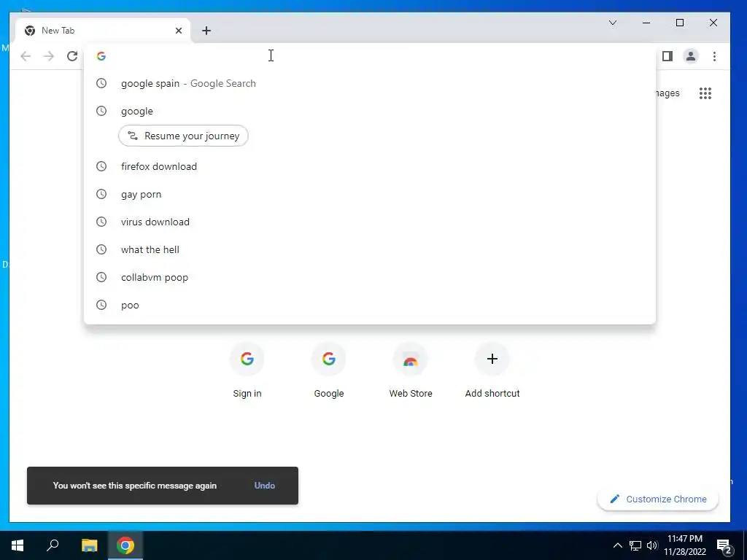Open the Google shortcut tile
Screen dimensions: 747x560
329,370
